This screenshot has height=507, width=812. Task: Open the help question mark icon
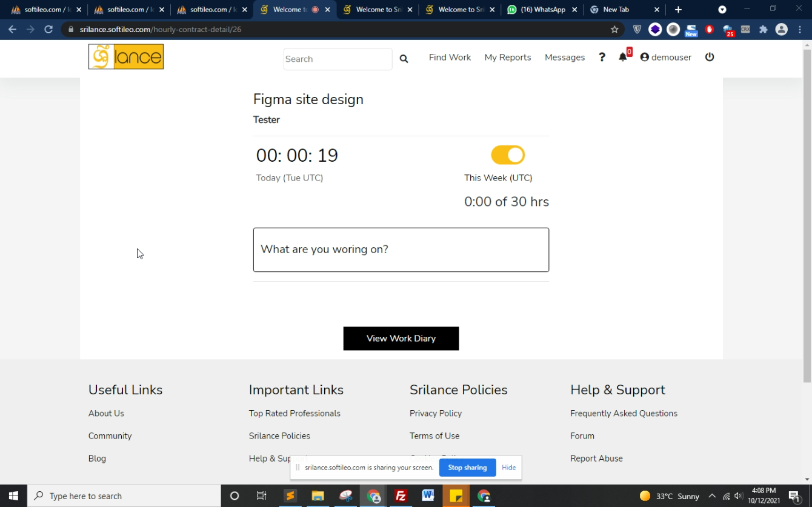pyautogui.click(x=602, y=57)
